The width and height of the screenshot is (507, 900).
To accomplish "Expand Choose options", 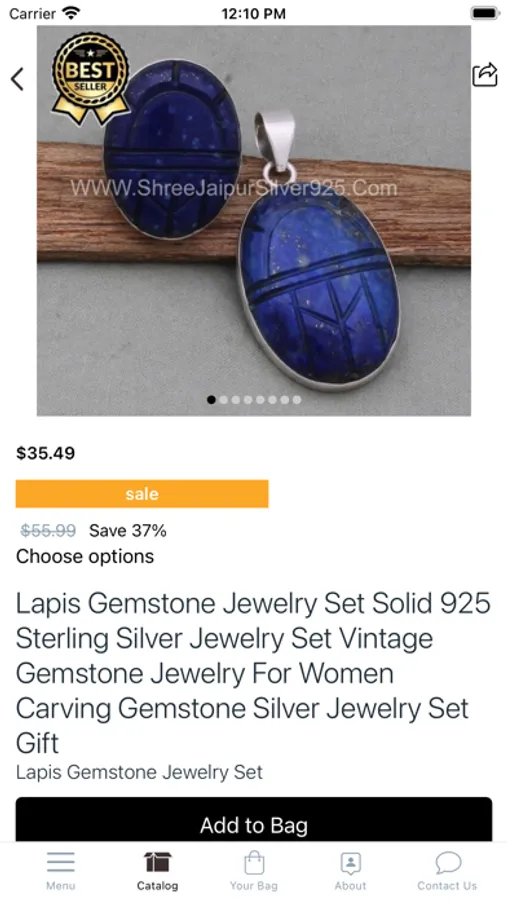I will pyautogui.click(x=85, y=556).
